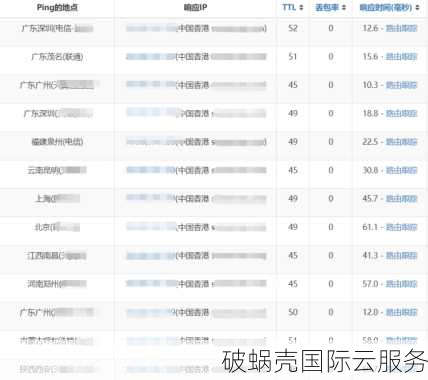The image size is (428, 380).
Task: Open 路由跟踪 link beside 22.5
Action: pyautogui.click(x=402, y=142)
